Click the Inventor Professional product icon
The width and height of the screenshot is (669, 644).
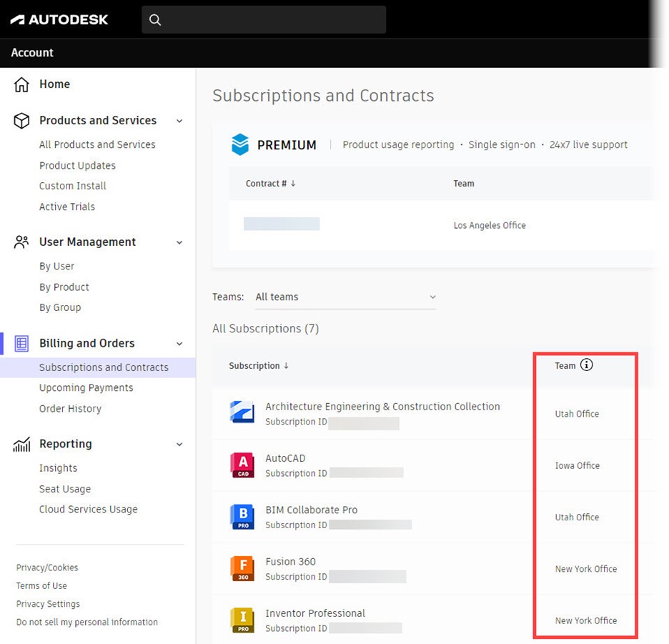(242, 619)
